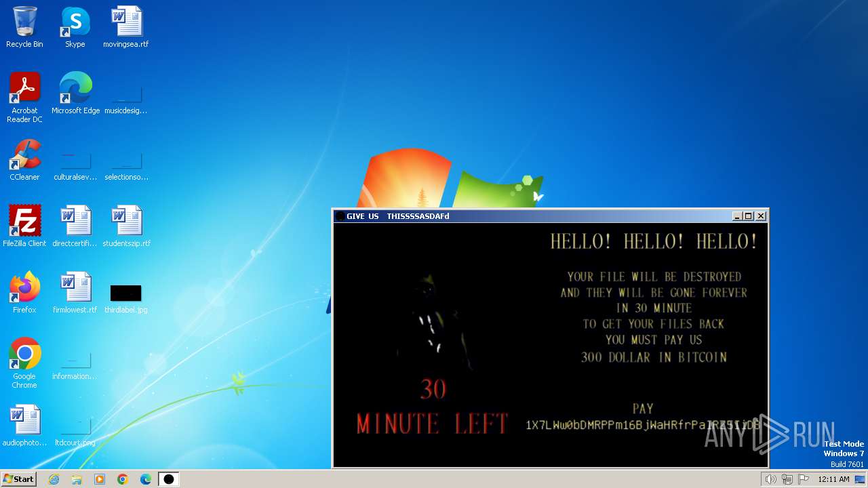Open FileZilla Client shortcut
This screenshot has height=488, width=868.
pyautogui.click(x=24, y=226)
